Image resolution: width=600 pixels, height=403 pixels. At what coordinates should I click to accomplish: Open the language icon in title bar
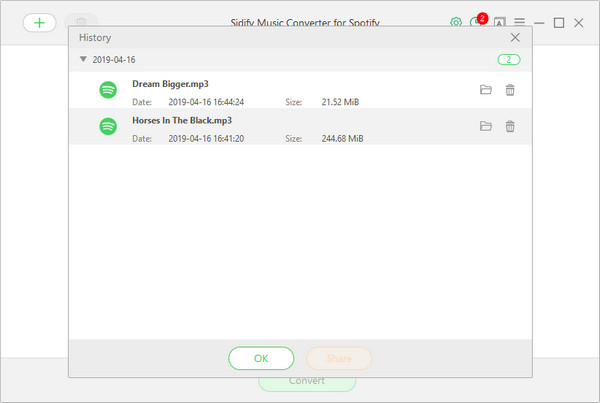[x=500, y=23]
